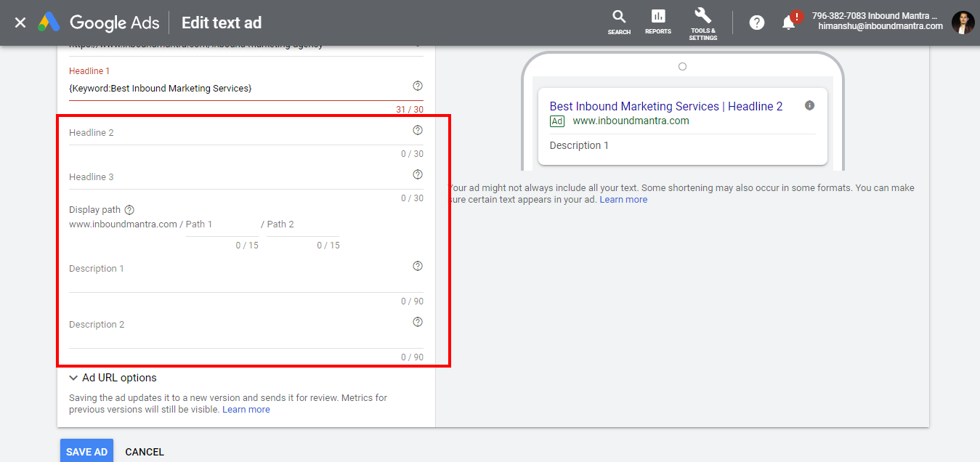Expand Ad URL options
This screenshot has height=462, width=980.
[x=113, y=378]
